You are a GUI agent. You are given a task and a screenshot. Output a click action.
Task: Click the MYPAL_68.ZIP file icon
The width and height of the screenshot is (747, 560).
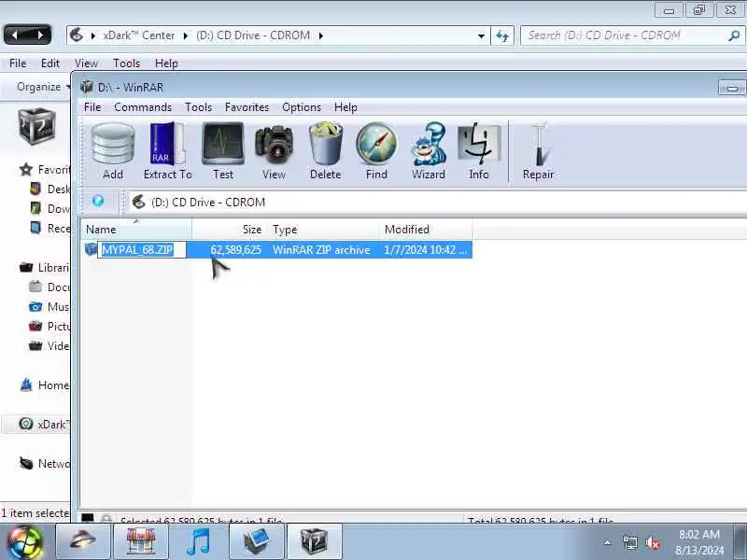[91, 249]
